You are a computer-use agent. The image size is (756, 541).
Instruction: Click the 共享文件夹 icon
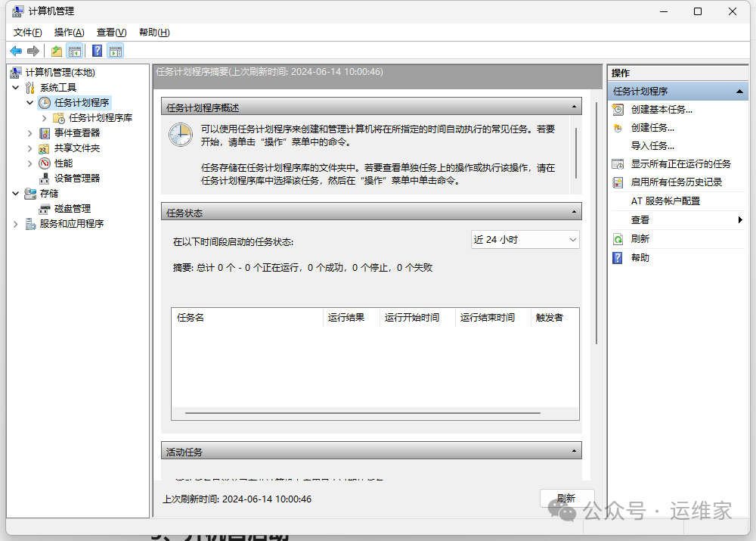[x=45, y=148]
